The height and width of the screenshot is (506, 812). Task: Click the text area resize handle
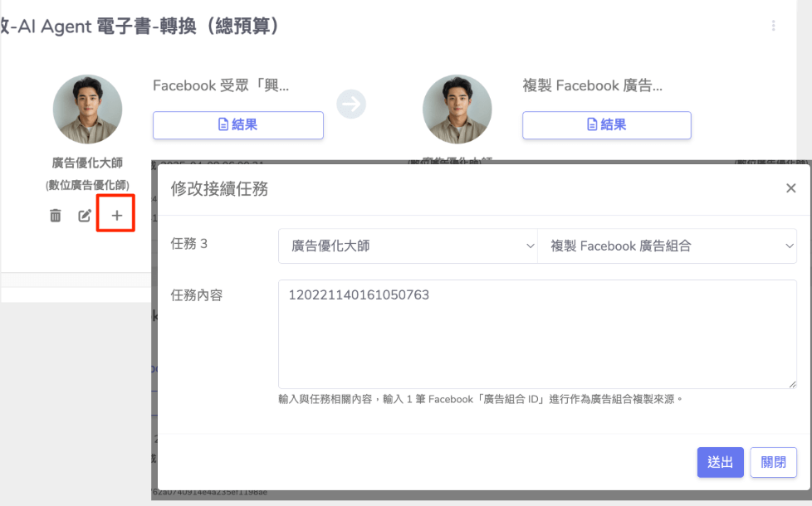[792, 384]
